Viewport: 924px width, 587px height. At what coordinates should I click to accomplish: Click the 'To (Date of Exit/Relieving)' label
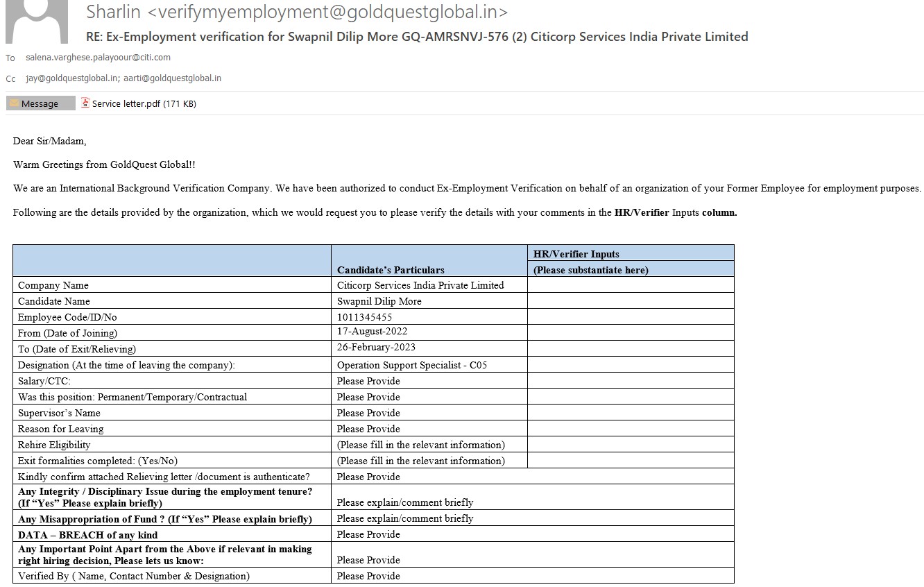coord(77,349)
